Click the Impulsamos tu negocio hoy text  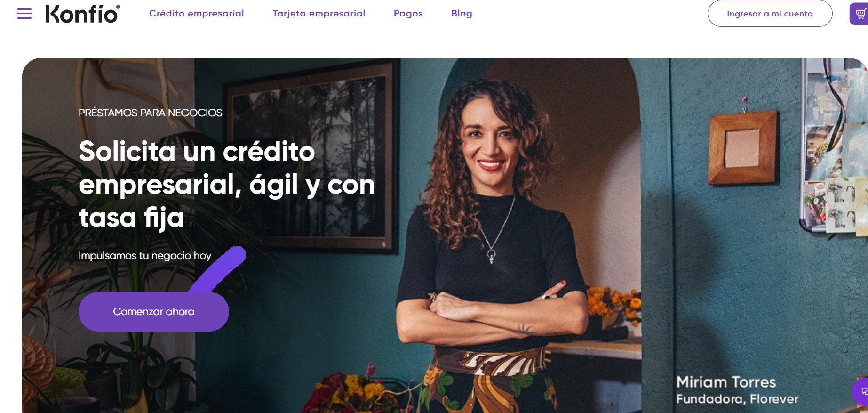coord(144,256)
